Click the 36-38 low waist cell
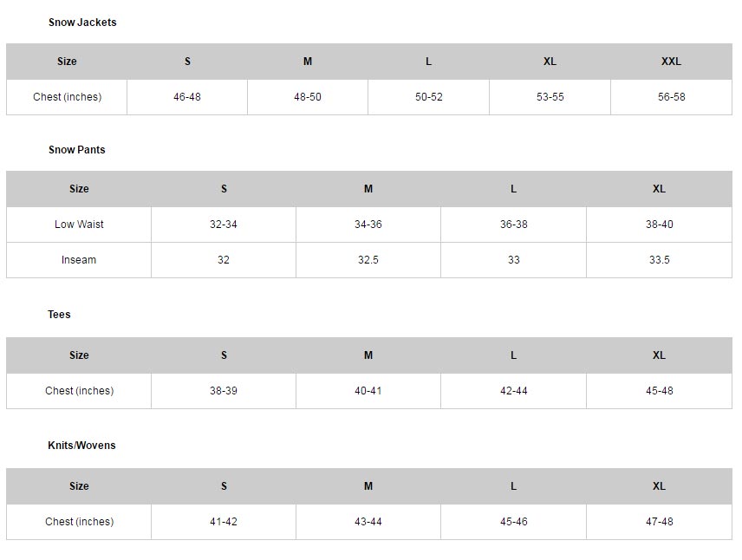The width and height of the screenshot is (742, 560). (513, 225)
